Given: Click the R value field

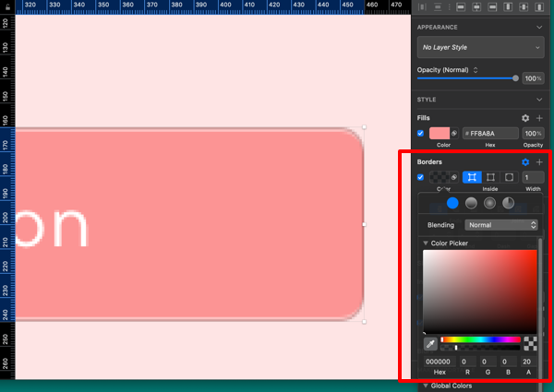Looking at the screenshot, I should (467, 362).
